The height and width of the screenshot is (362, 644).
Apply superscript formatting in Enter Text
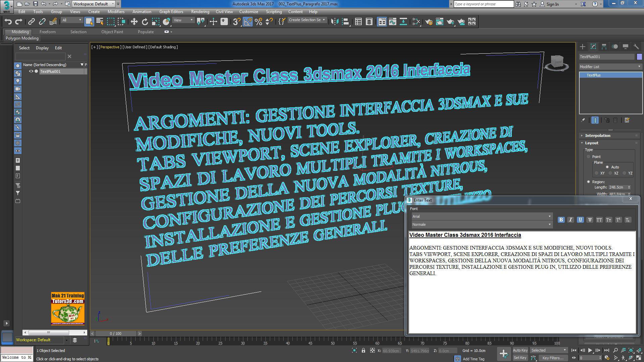point(618,220)
